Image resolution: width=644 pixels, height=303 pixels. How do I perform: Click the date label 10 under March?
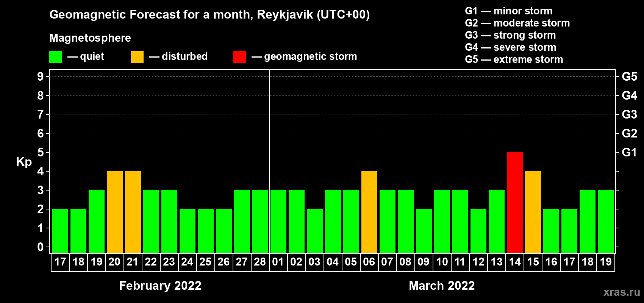click(x=442, y=262)
